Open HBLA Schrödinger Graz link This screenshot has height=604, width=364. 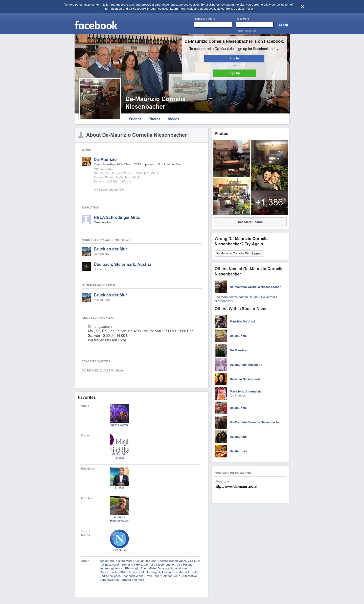click(117, 217)
